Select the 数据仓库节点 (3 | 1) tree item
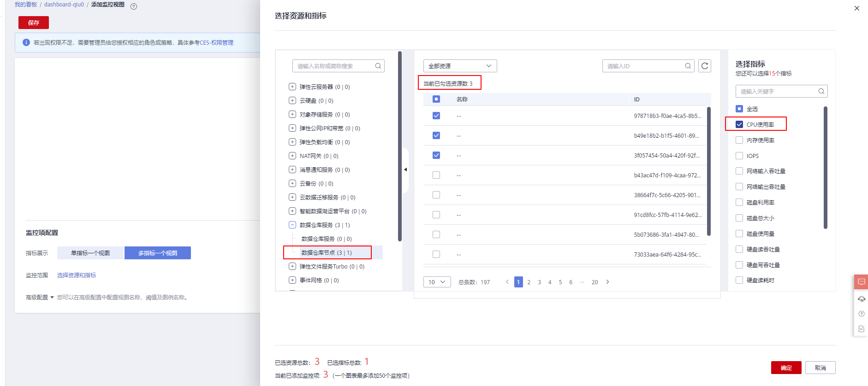 (327, 252)
